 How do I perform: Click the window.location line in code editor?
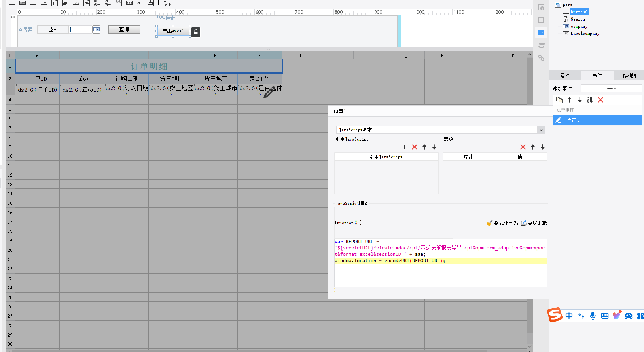coord(440,261)
